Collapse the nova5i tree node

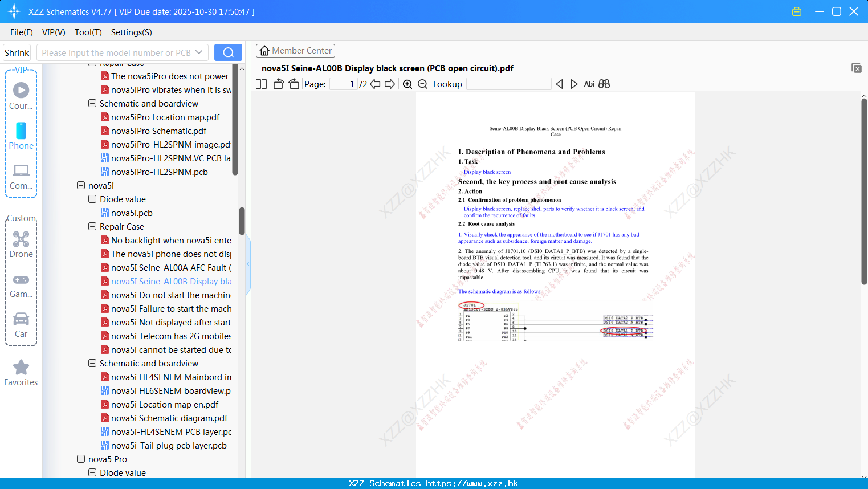pos(81,185)
